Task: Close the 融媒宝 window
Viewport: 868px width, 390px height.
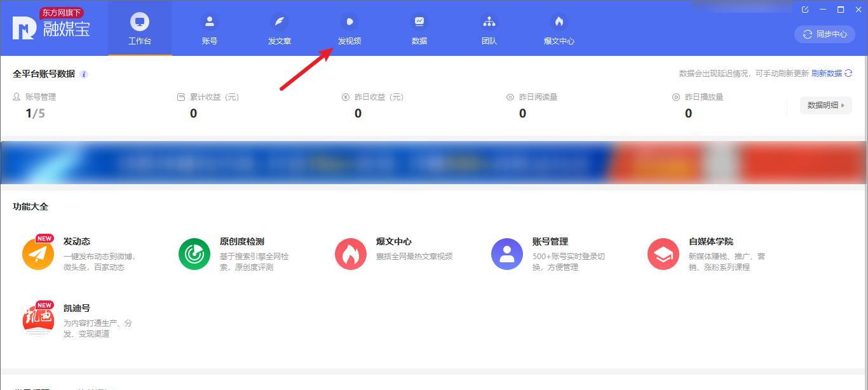Action: coord(858,10)
